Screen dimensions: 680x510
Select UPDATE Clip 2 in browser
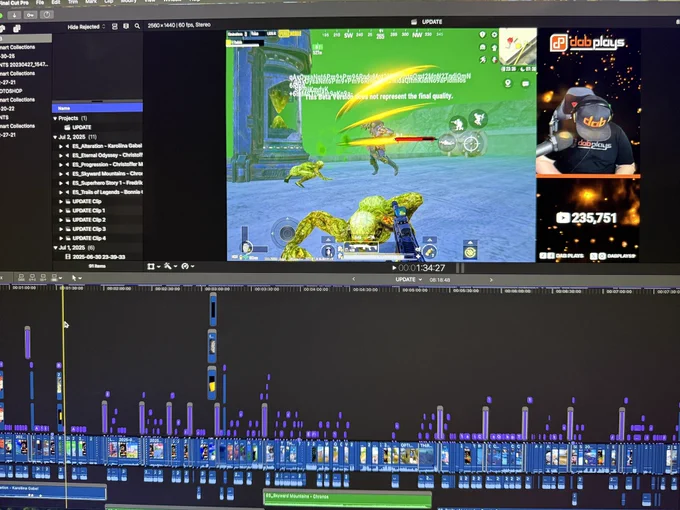point(88,220)
